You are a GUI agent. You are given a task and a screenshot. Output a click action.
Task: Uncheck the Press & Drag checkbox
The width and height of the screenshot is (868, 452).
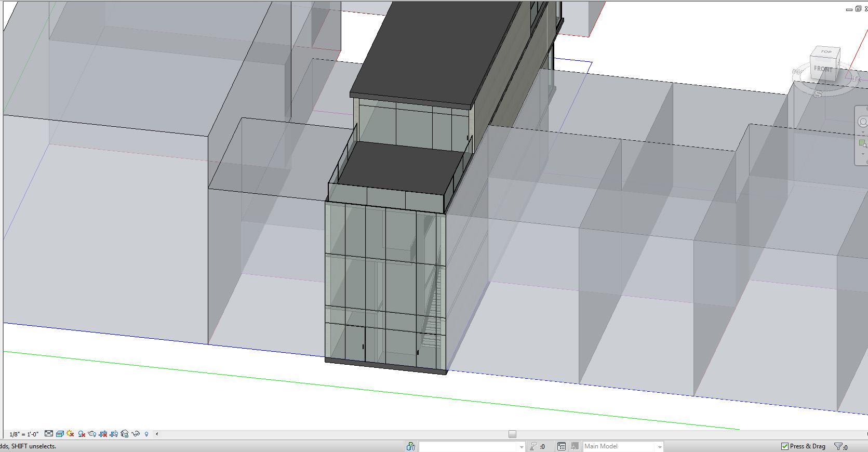point(784,446)
